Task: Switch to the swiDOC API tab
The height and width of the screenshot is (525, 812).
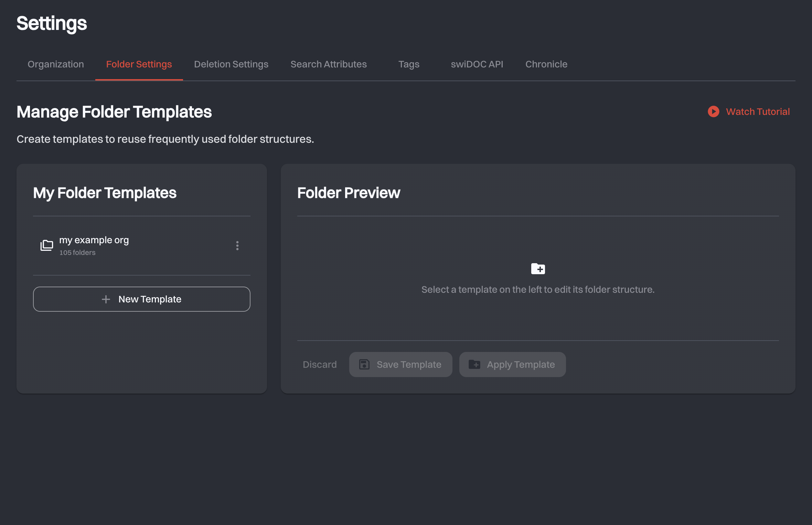Action: [477, 64]
